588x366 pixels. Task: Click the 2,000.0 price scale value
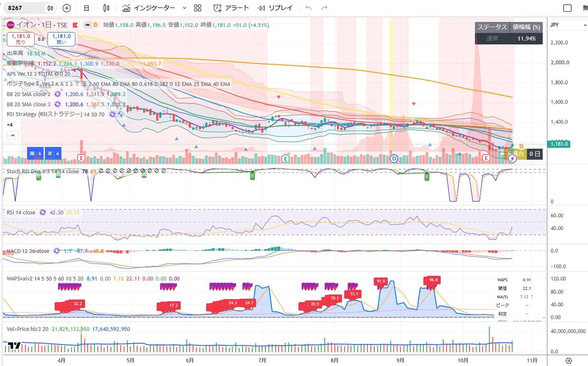tap(559, 62)
